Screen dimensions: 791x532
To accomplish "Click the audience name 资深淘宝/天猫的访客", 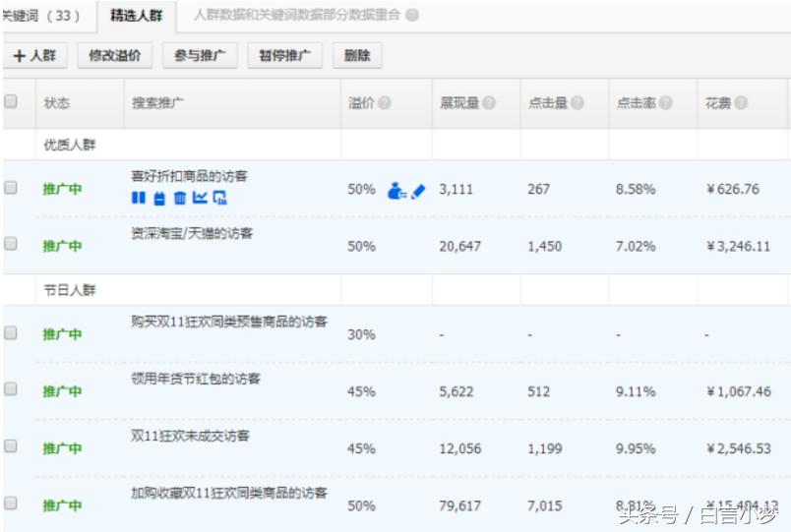I will [192, 233].
